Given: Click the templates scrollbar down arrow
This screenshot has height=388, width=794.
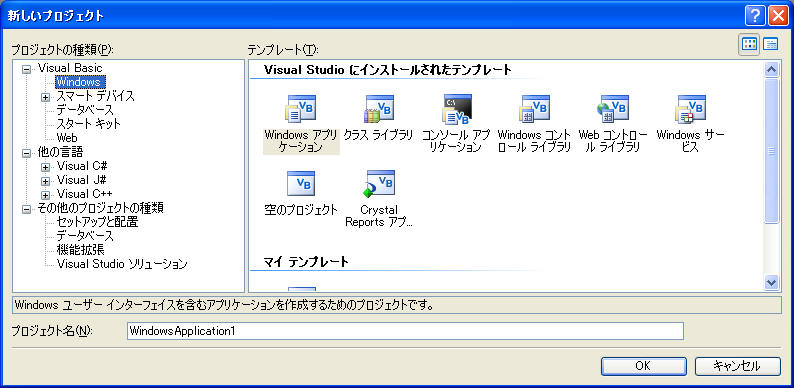Looking at the screenshot, I should point(771,282).
